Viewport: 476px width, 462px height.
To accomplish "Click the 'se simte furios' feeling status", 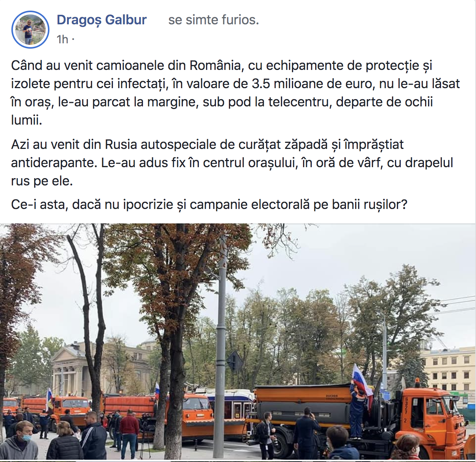I will (x=213, y=20).
